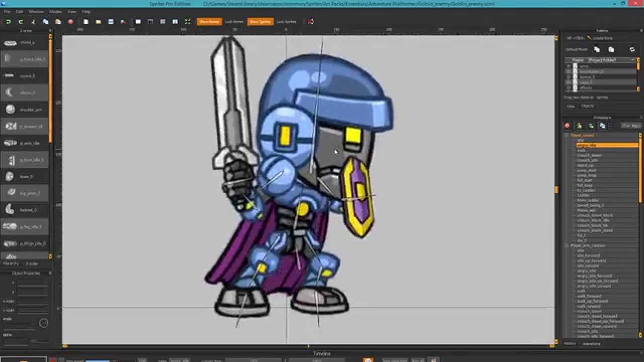Click the red record icon in Animations panel
The image size is (644, 362).
[x=568, y=125]
